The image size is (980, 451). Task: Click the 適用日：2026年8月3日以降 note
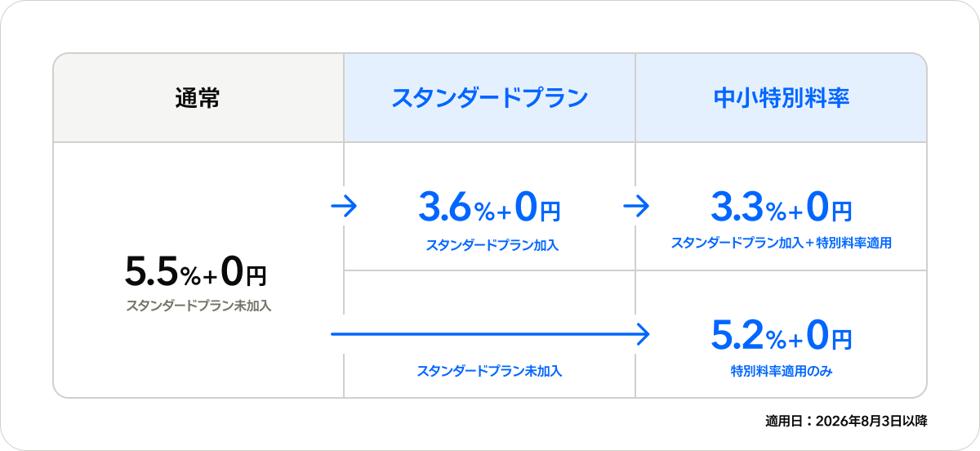coord(846,422)
